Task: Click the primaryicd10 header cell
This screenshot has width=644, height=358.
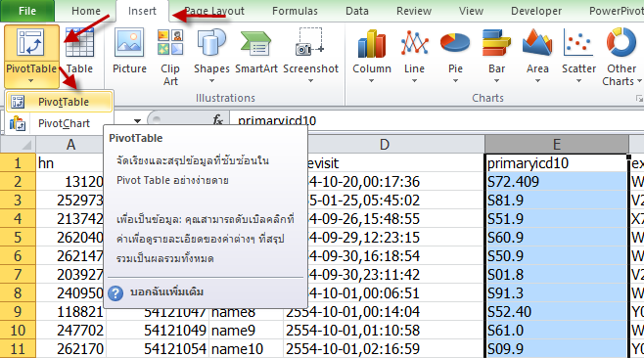Action: click(557, 163)
